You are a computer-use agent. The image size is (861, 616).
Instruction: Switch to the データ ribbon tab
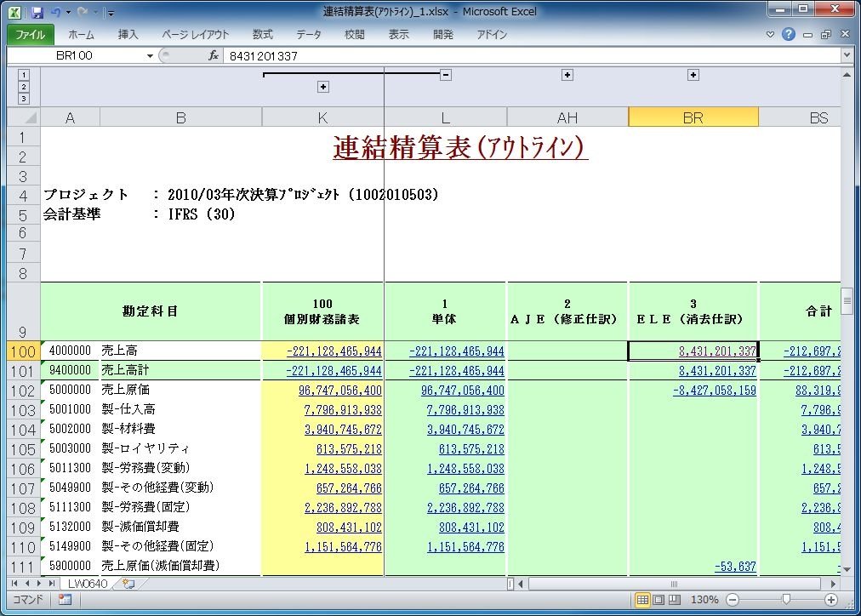[309, 35]
